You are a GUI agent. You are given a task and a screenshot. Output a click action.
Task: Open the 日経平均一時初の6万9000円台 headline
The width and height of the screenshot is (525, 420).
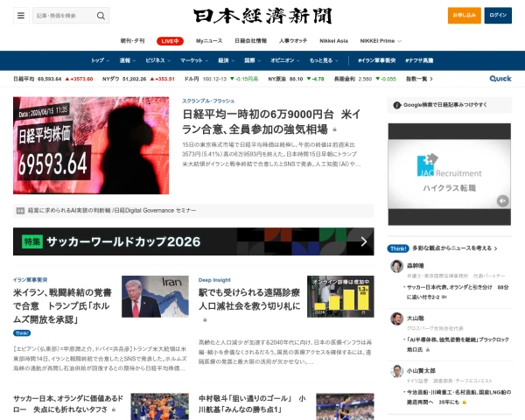pyautogui.click(x=271, y=122)
